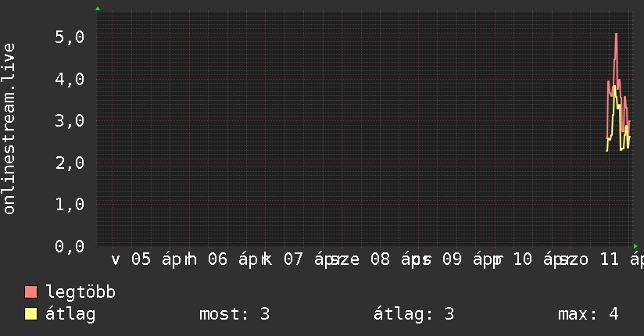This screenshot has height=336, width=644.
Task: Select the "05 ápr" date label
Action: tap(156, 259)
